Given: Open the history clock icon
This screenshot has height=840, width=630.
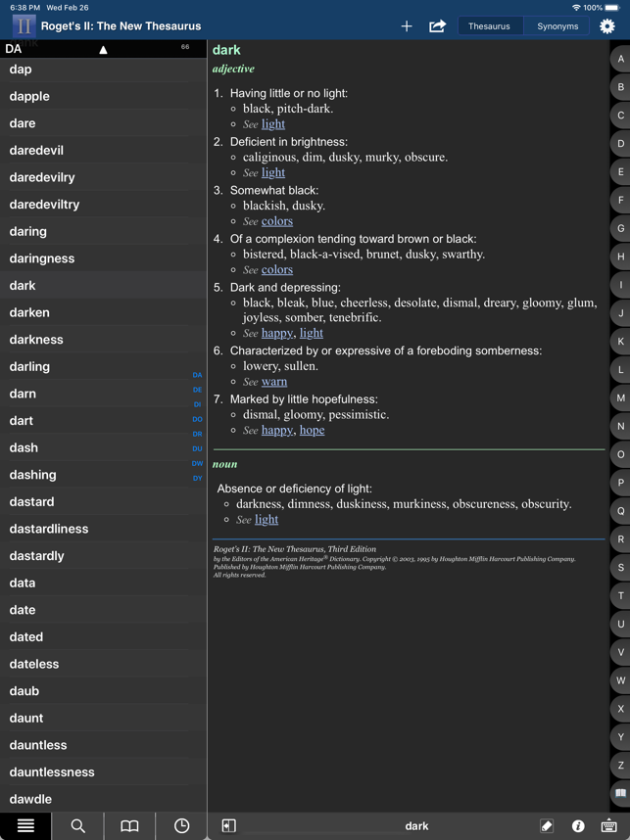Looking at the screenshot, I should pos(181,825).
